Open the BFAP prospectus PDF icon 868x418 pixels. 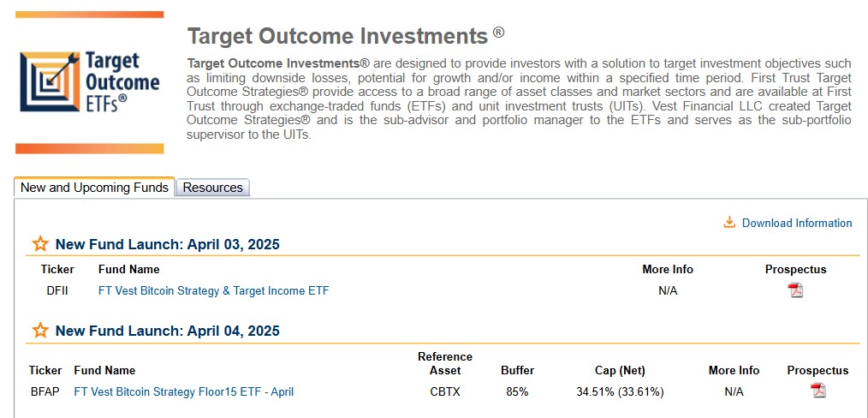pyautogui.click(x=818, y=391)
